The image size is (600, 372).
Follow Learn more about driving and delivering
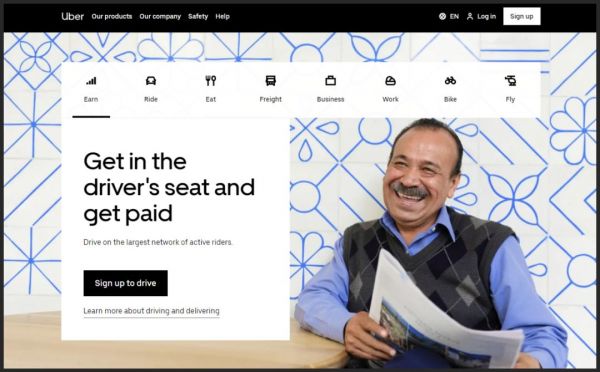click(152, 311)
